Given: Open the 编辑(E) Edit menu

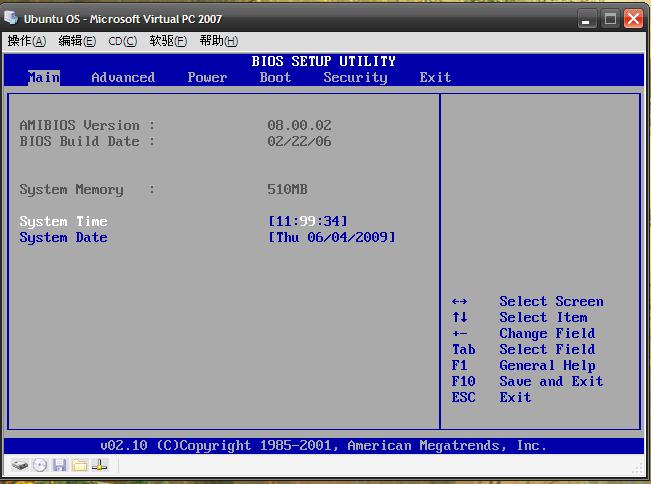Looking at the screenshot, I should tap(77, 41).
